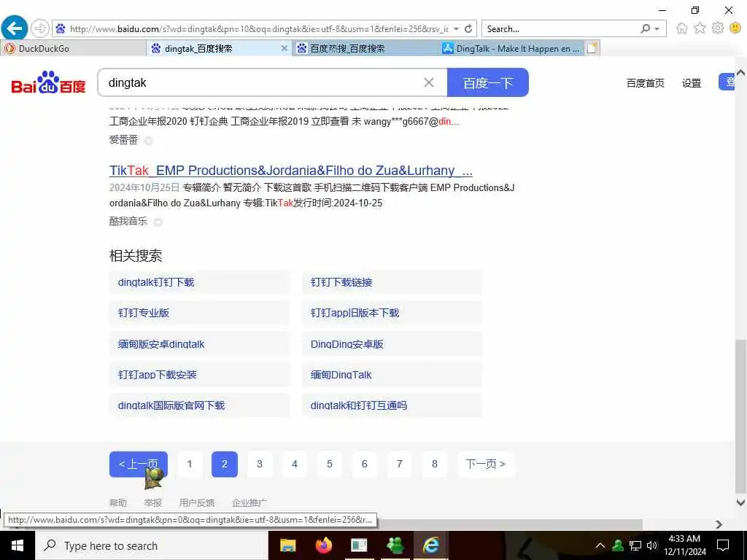Viewport: 747px width, 560px height.
Task: Click the Refresh icon in address bar
Action: tap(468, 28)
